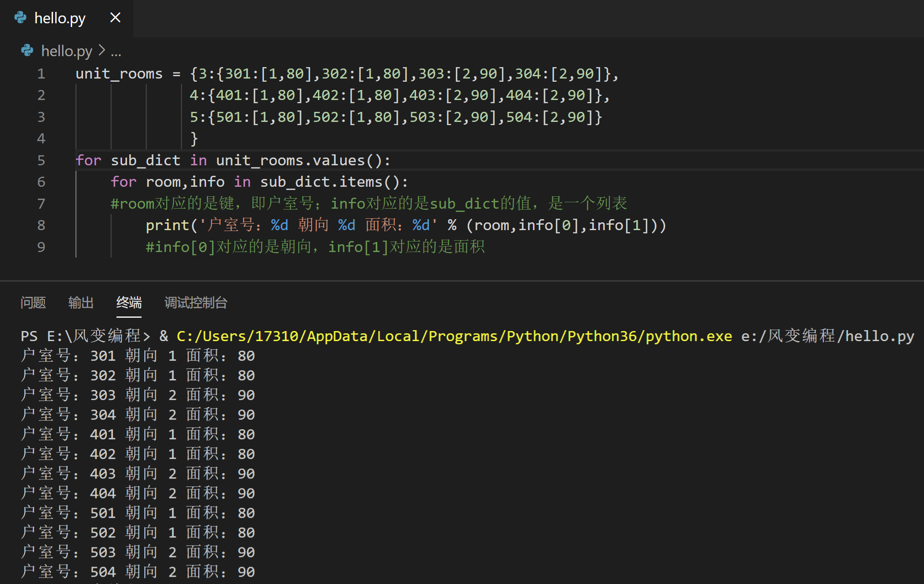Open the 调试控制台 panel tab
The image size is (924, 584).
(x=196, y=302)
